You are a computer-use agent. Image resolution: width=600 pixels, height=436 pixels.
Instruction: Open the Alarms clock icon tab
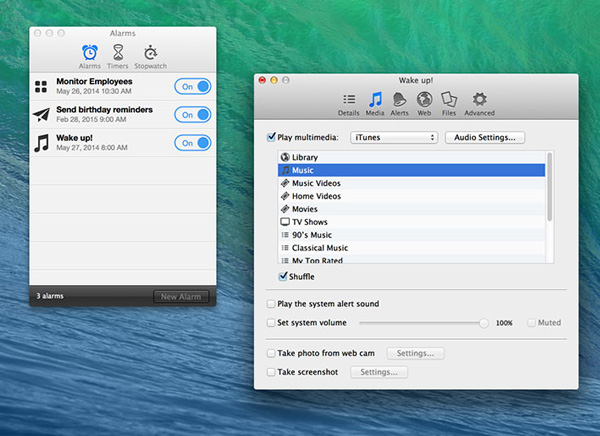[90, 52]
